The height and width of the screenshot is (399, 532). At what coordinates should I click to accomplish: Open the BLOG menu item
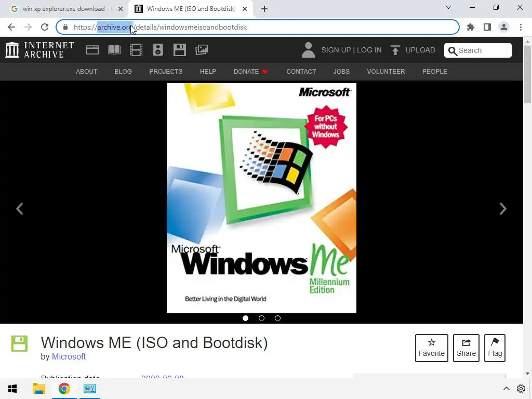123,72
